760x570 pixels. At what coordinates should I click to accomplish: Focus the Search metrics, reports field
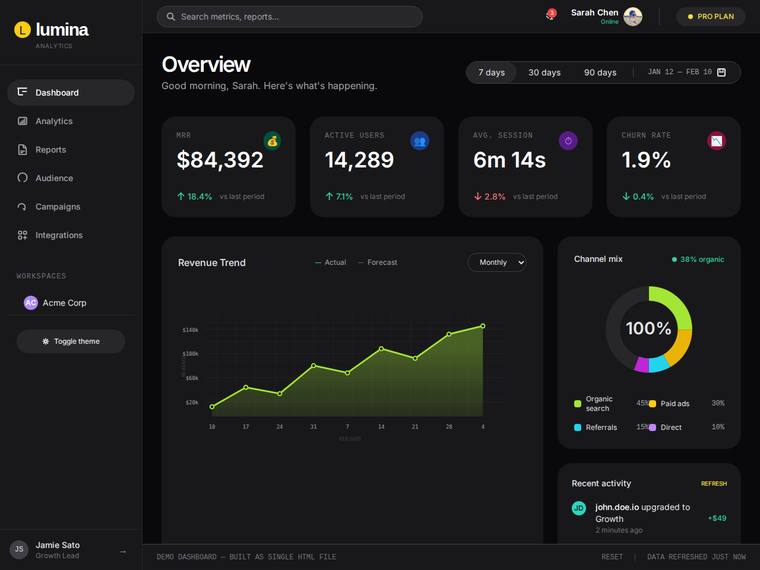[x=289, y=16]
